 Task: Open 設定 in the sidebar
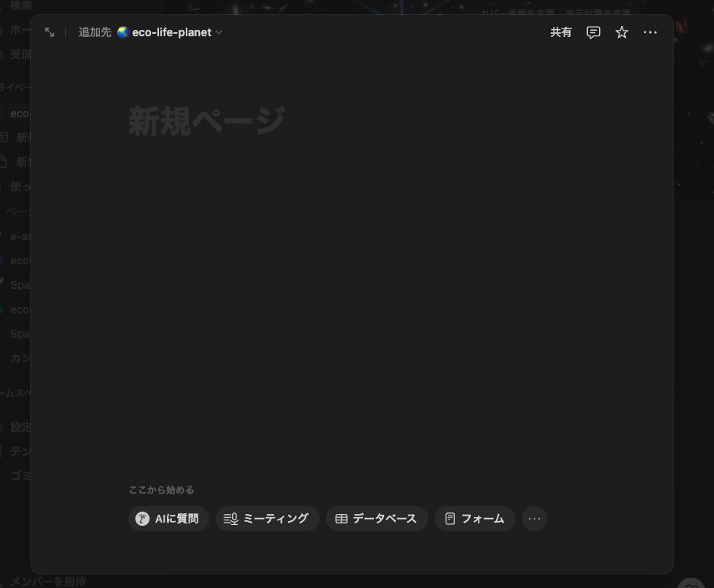pos(20,427)
